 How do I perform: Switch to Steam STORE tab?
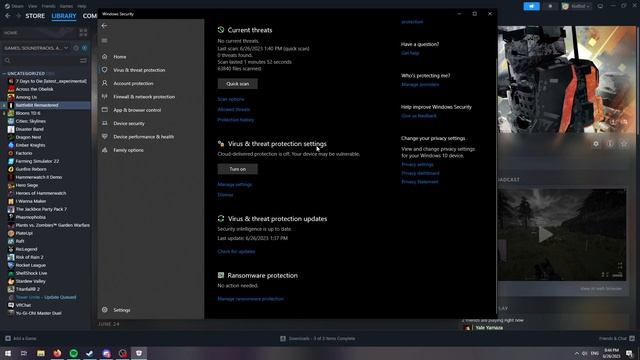pos(35,16)
